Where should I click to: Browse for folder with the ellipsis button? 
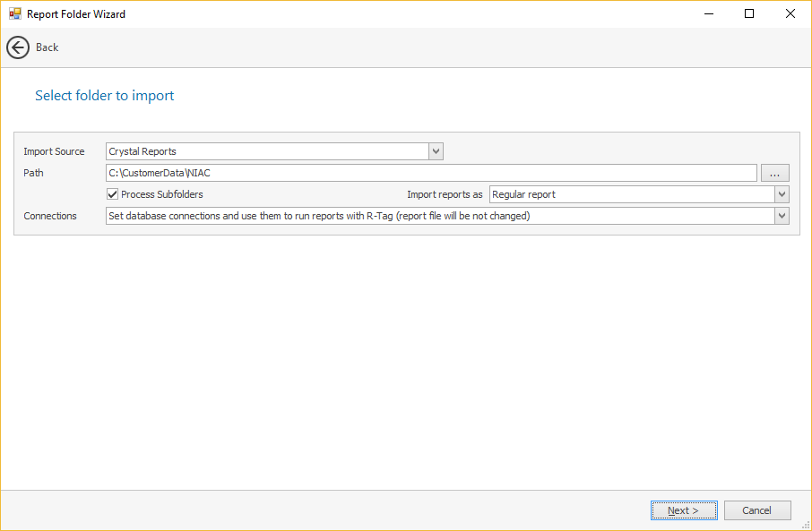[774, 173]
